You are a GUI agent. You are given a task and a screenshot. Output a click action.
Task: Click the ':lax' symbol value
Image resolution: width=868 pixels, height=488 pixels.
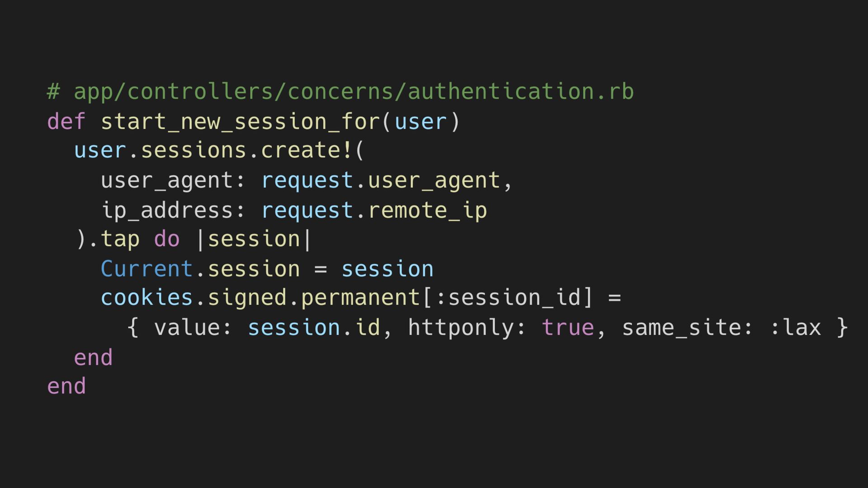(795, 327)
